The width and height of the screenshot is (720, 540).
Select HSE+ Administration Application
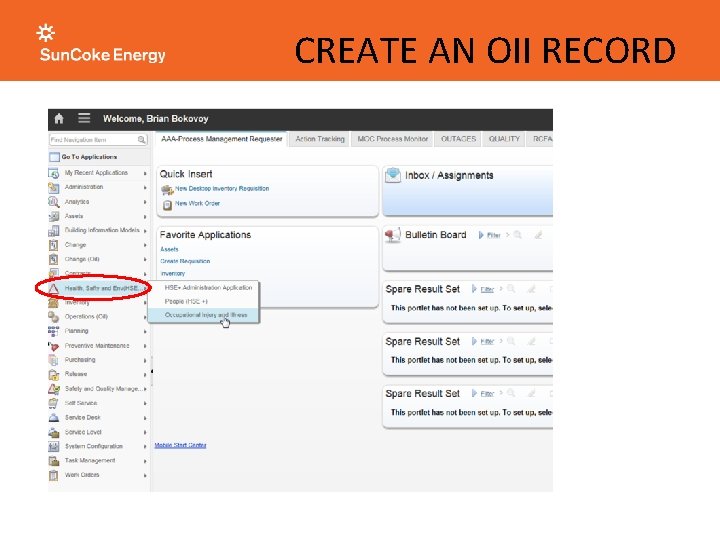(208, 287)
